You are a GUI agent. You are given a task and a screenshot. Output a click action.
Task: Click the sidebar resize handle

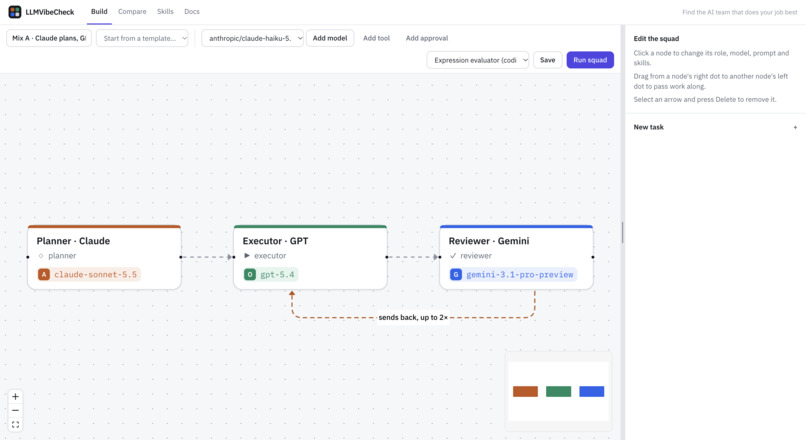coord(622,232)
